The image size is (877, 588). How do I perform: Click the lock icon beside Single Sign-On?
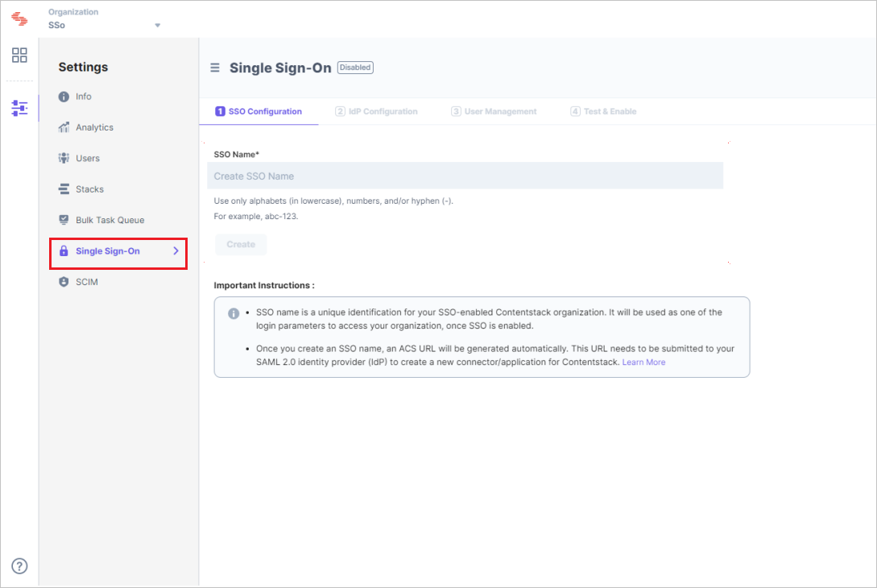click(x=64, y=251)
